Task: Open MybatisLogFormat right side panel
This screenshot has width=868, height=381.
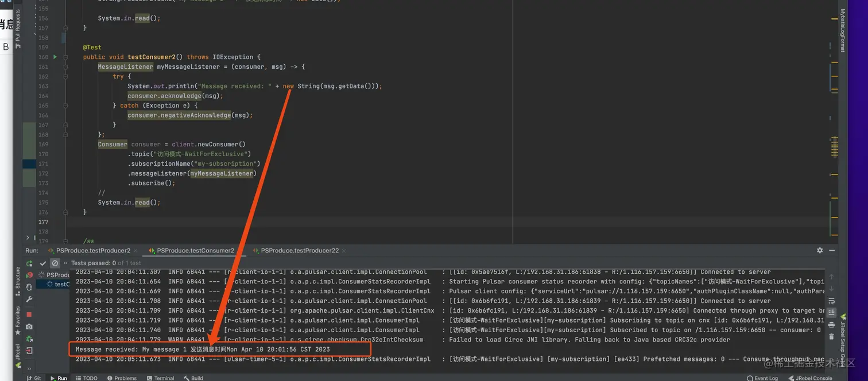Action: click(843, 30)
